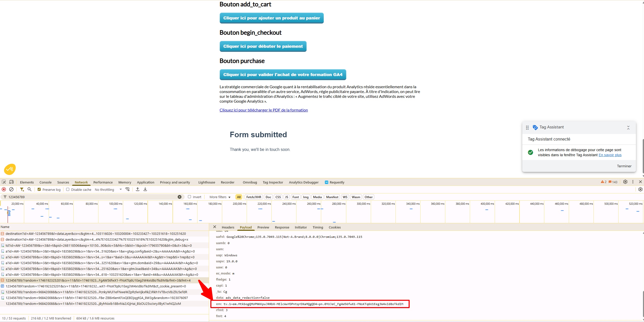
Task: Check the Invert filter checkbox
Action: [x=189, y=197]
